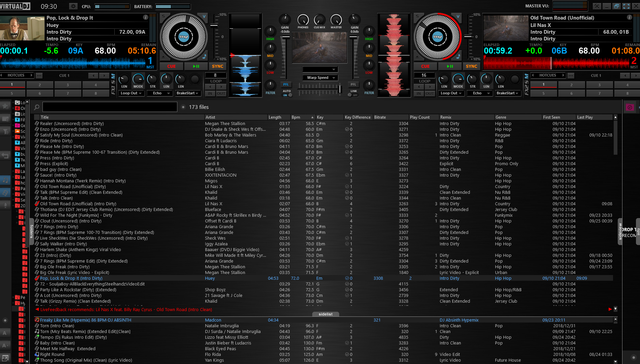Image resolution: width=640 pixels, height=364 pixels.
Task: Toggle deck 1 SYNC
Action: (217, 66)
